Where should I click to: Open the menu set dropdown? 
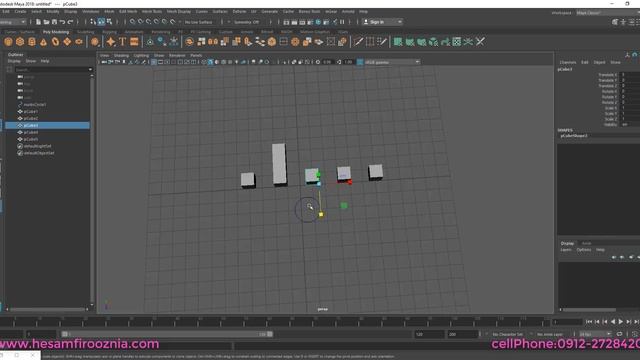tap(13, 22)
